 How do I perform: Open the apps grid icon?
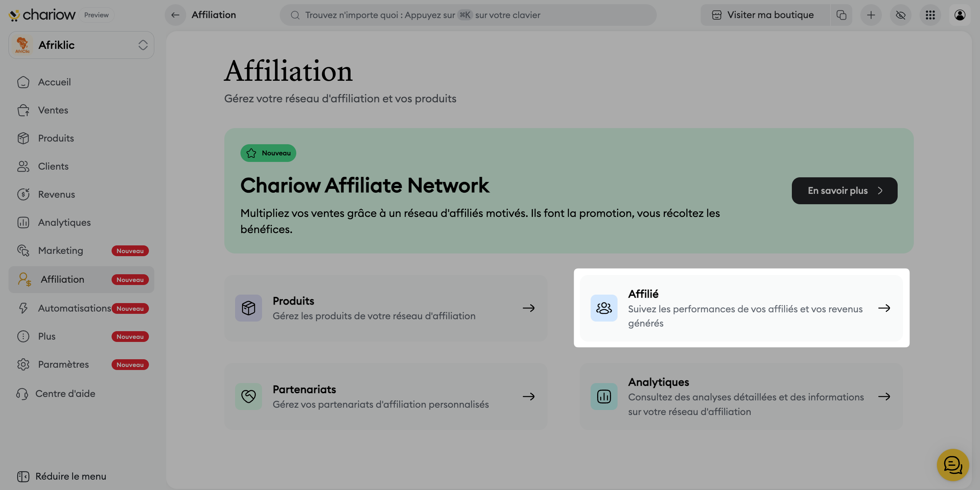tap(930, 15)
